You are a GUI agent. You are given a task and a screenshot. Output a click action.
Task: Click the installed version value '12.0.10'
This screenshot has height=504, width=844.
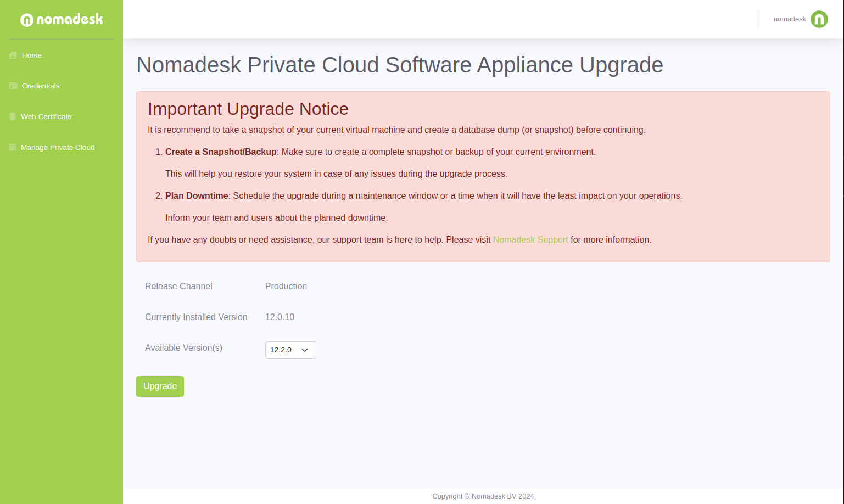pos(280,317)
